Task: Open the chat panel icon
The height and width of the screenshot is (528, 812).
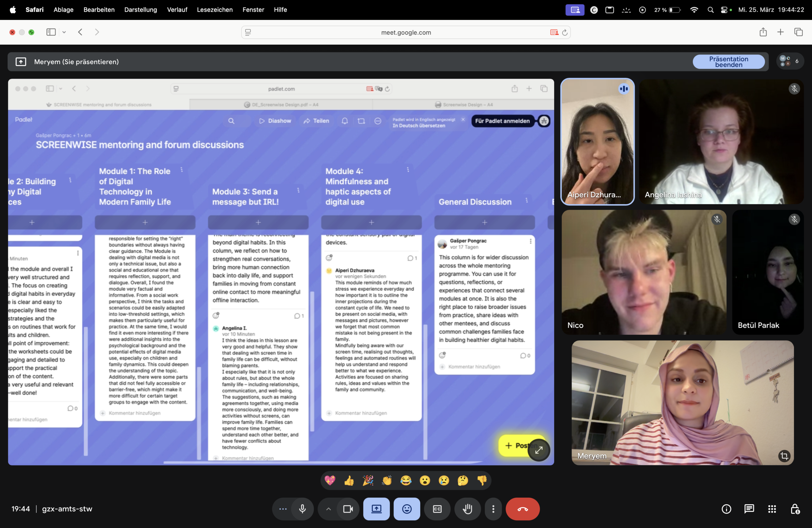Action: tap(749, 509)
